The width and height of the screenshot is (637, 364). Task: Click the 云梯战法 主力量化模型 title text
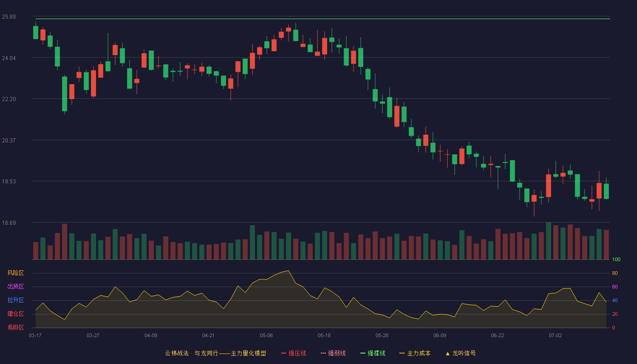[x=215, y=353]
